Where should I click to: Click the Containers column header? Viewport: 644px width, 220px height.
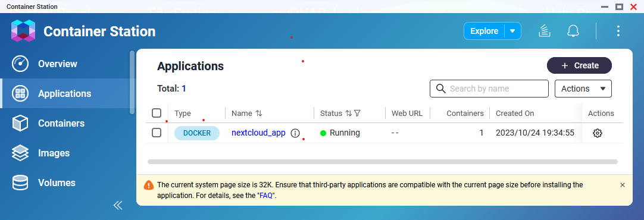pos(465,114)
